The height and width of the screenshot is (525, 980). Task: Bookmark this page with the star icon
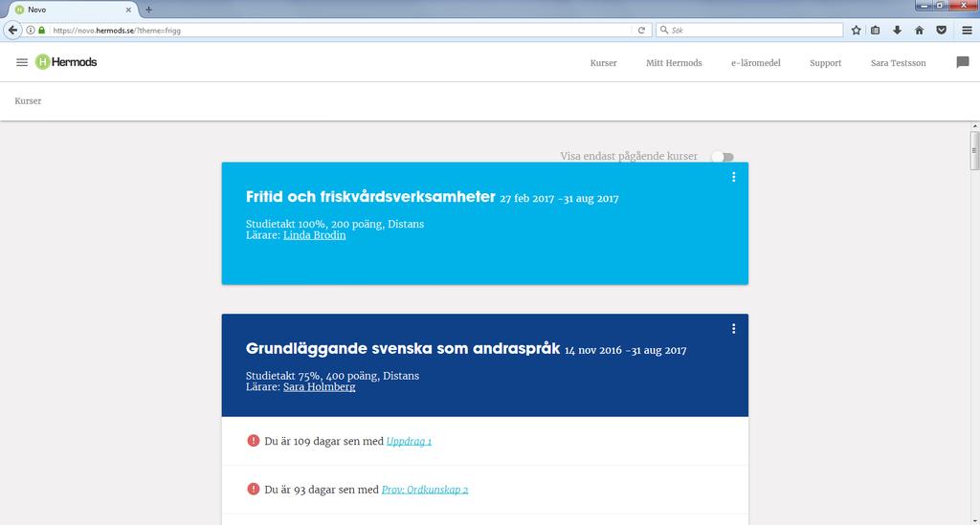pos(857,30)
